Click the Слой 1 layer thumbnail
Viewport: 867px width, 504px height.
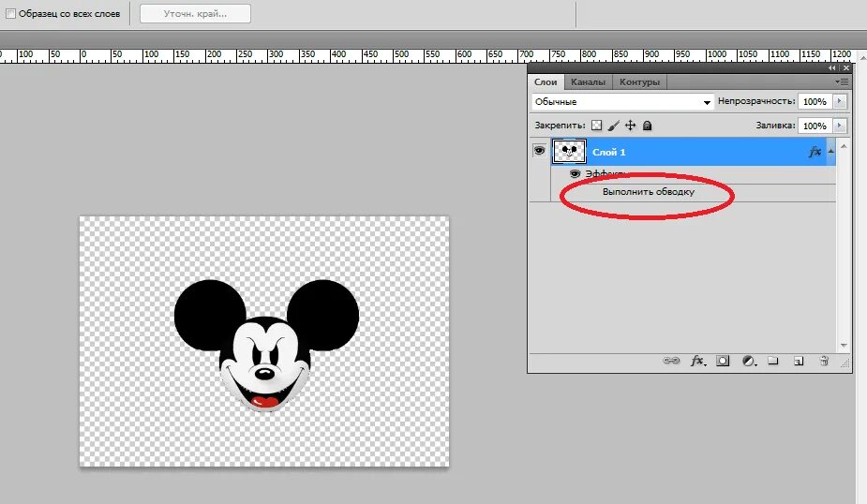pos(569,152)
